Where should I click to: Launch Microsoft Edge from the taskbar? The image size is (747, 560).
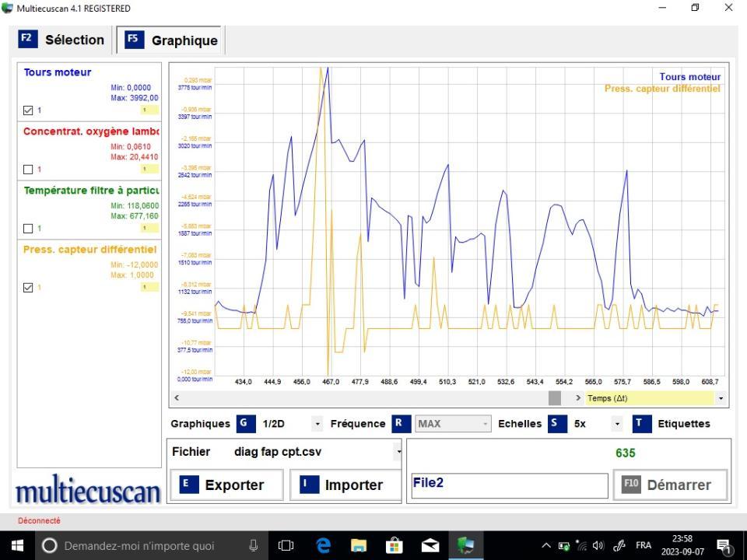pyautogui.click(x=323, y=546)
